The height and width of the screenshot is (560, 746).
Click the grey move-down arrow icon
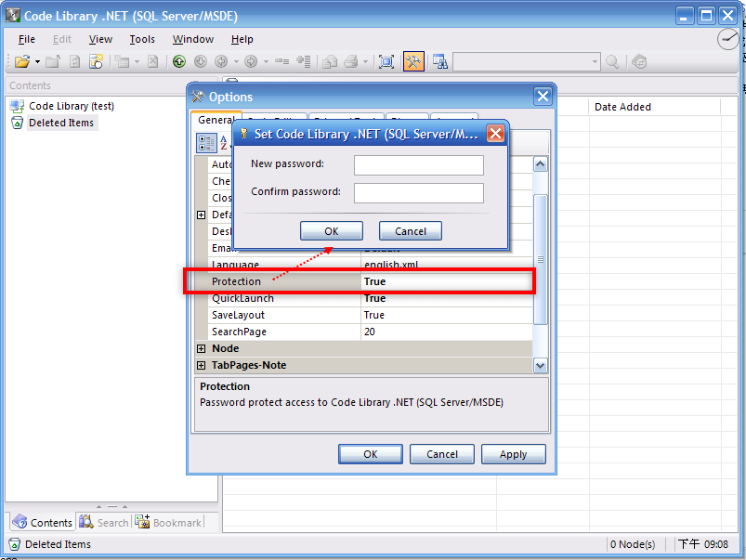point(201,62)
